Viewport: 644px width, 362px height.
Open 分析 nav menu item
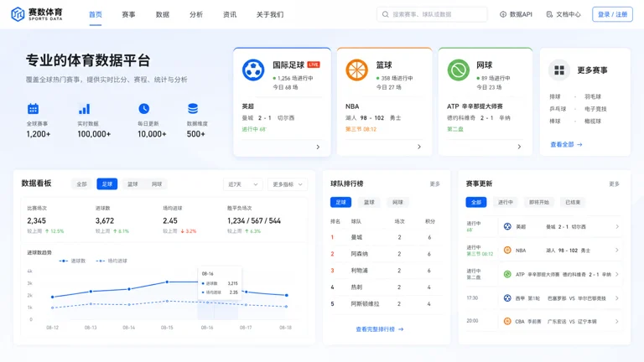pyautogui.click(x=196, y=14)
